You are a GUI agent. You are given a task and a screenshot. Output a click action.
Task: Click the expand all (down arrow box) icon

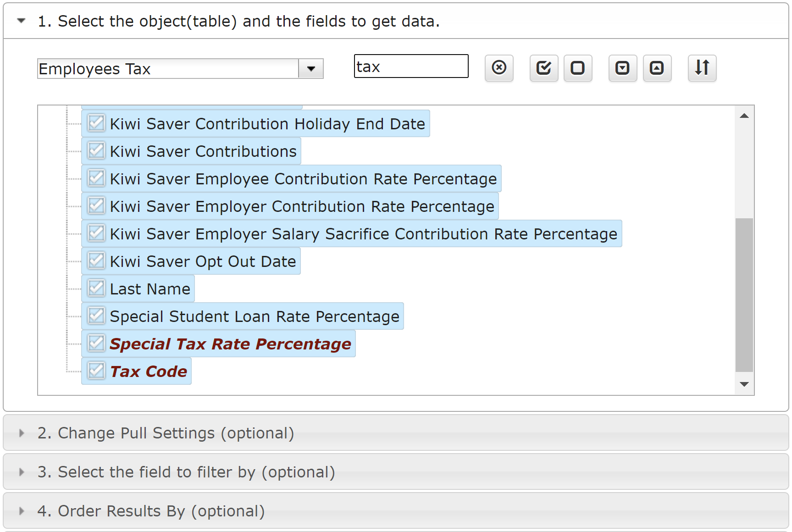point(622,68)
